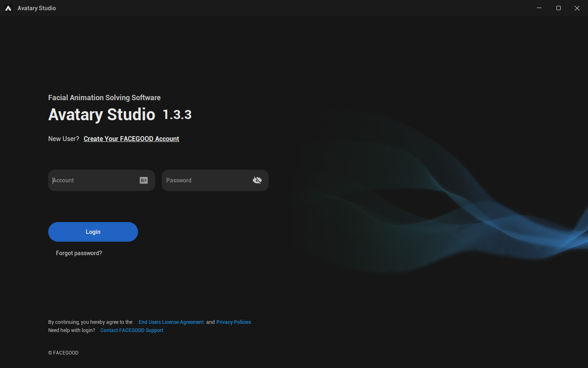Close the Avatary Studio window
The width and height of the screenshot is (588, 368).
click(x=577, y=8)
